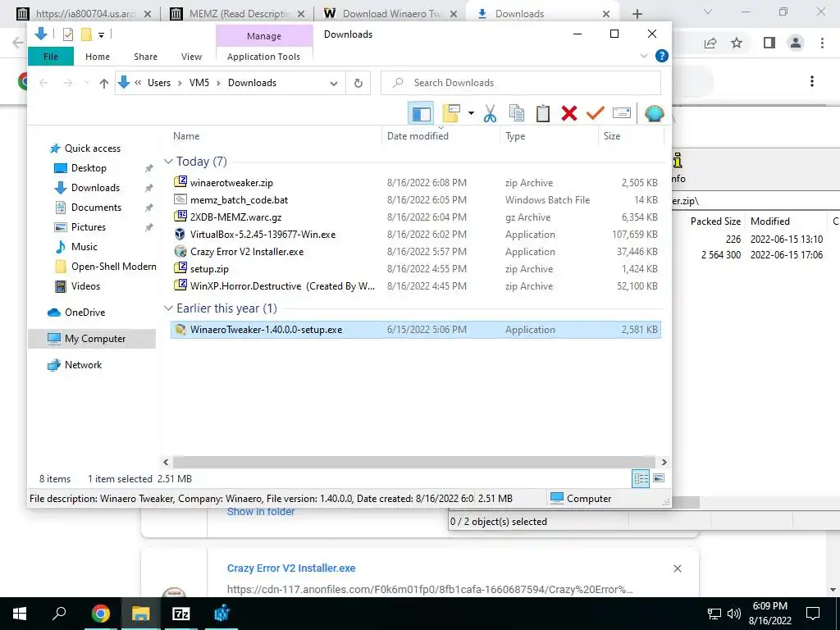Sort by Date modified column
Viewport: 840px width, 630px height.
(x=418, y=136)
